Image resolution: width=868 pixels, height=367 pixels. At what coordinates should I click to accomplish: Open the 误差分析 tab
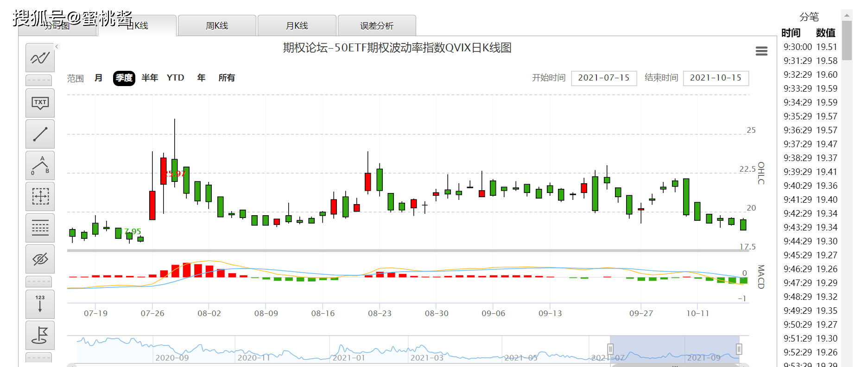[377, 25]
